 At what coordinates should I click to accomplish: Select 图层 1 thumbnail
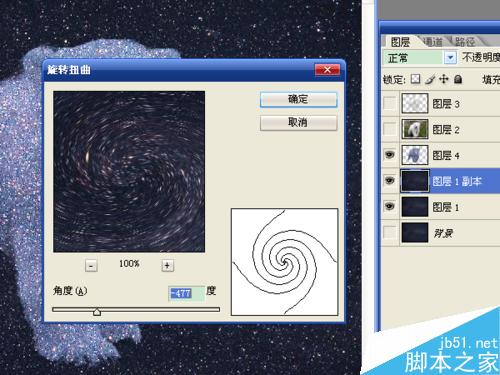point(415,207)
